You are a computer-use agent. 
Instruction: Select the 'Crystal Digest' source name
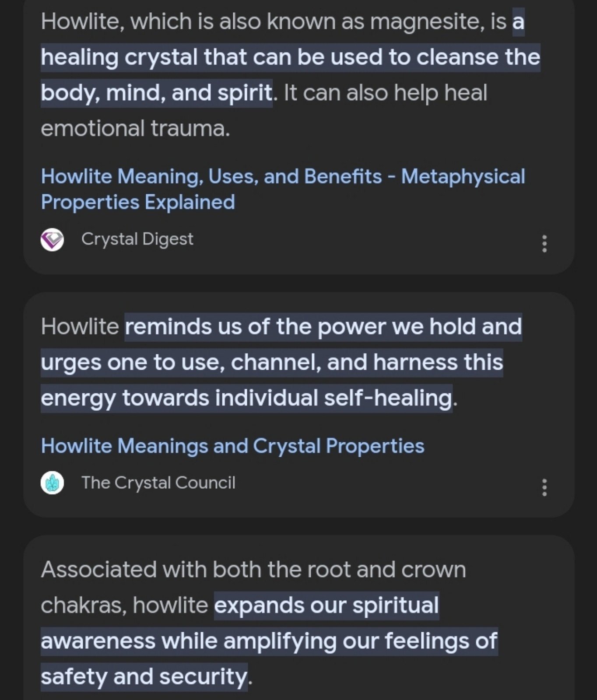pos(137,239)
